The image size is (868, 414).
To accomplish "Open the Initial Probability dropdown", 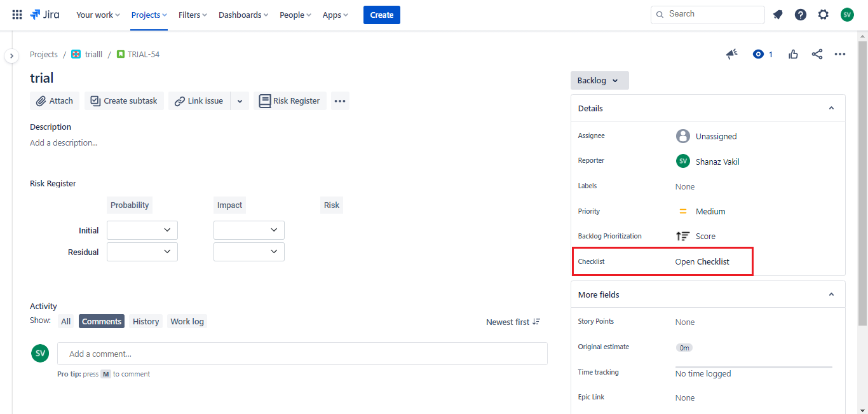I will click(142, 230).
